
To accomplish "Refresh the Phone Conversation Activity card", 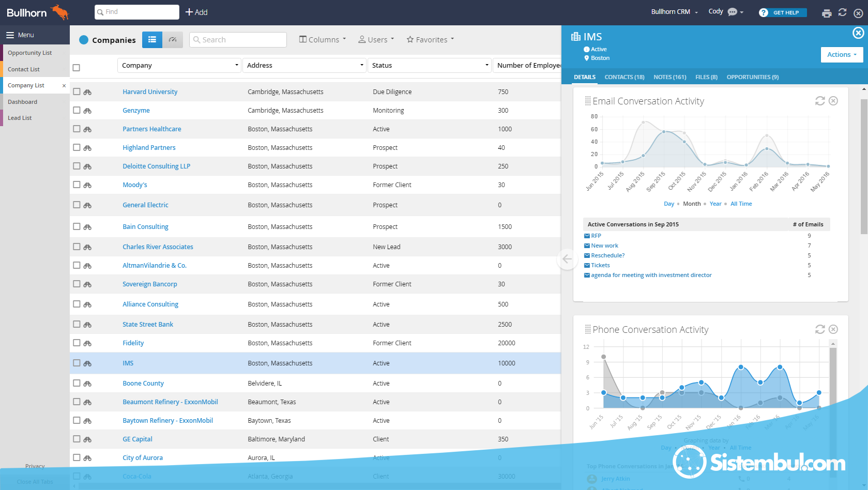I will coord(820,329).
